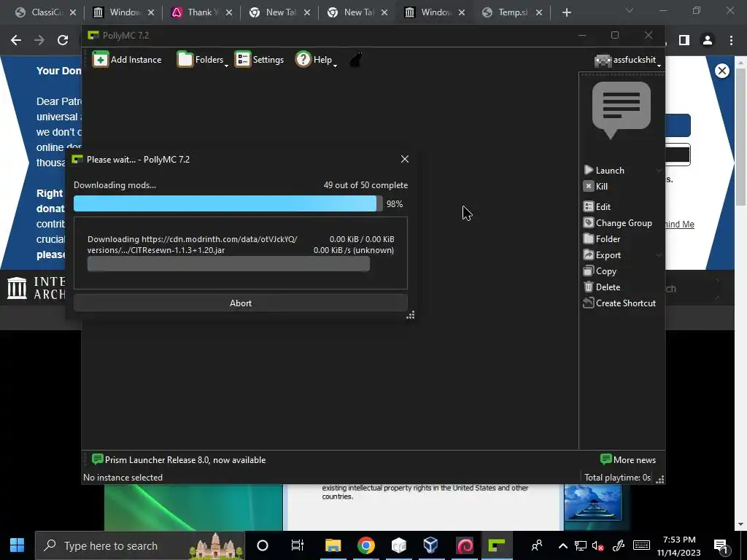This screenshot has height=560, width=747.
Task: Click the No instance selected status text
Action: pyautogui.click(x=123, y=478)
